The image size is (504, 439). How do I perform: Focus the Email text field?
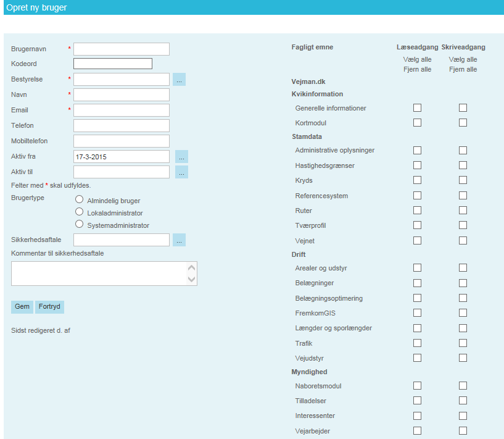(122, 111)
